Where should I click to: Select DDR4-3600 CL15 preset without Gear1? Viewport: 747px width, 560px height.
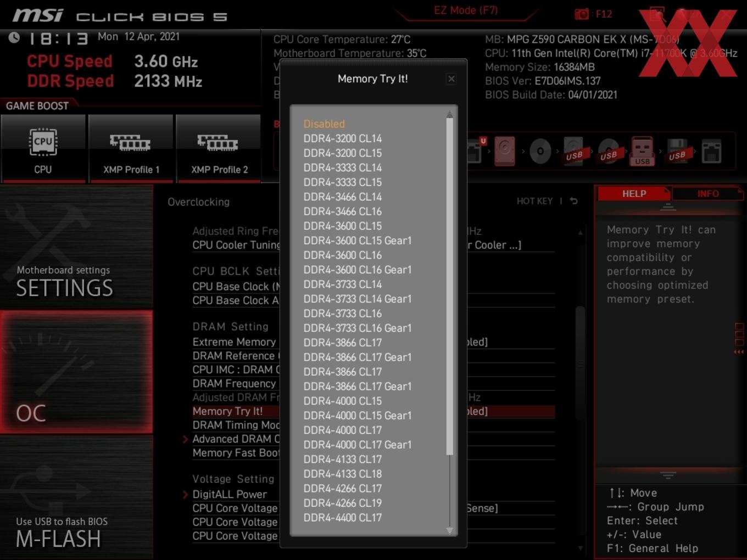[x=343, y=226]
